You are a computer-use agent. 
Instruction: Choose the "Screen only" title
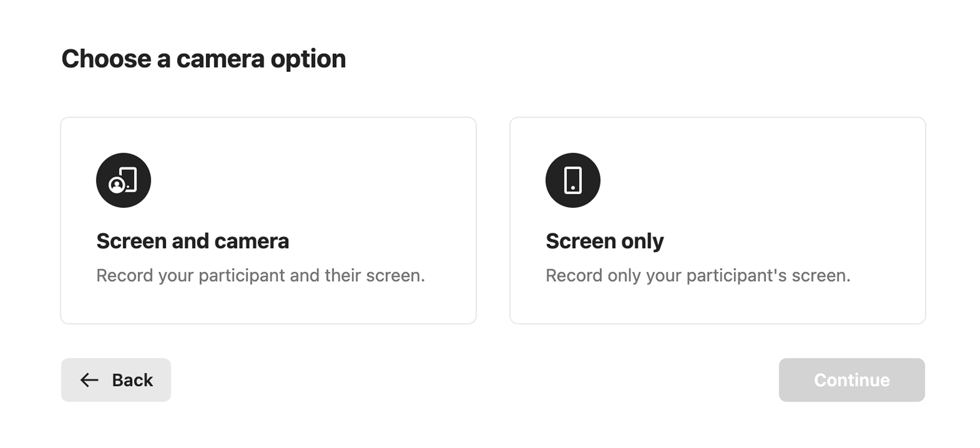click(x=605, y=241)
